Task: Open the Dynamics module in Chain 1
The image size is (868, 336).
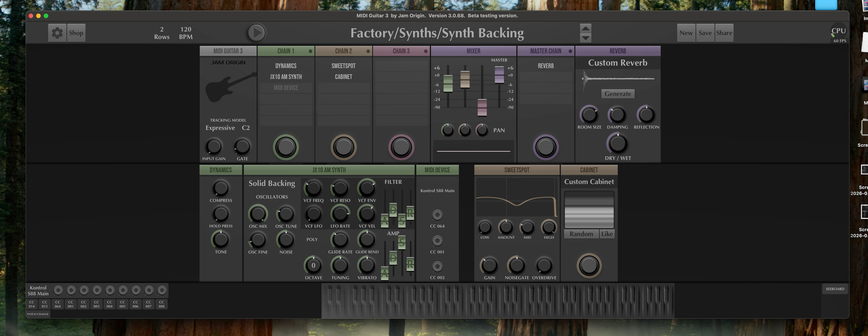Action: (x=286, y=66)
